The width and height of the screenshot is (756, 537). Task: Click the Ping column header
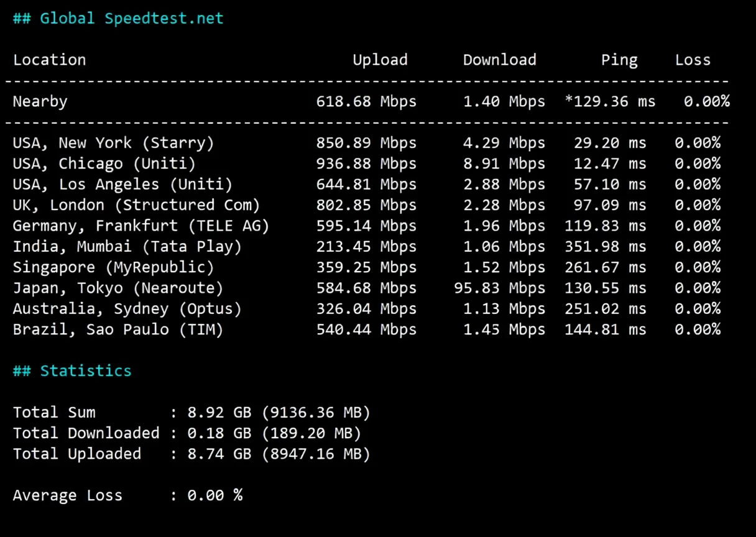click(619, 60)
